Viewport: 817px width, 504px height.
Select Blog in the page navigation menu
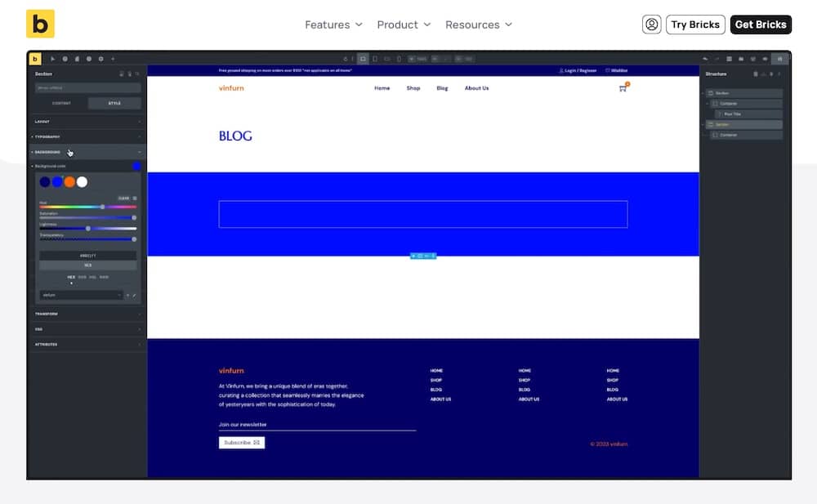point(442,88)
